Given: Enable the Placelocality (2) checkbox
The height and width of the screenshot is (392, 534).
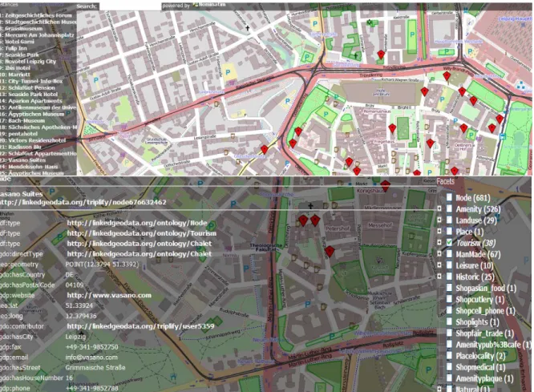Looking at the screenshot, I should click(x=449, y=356).
